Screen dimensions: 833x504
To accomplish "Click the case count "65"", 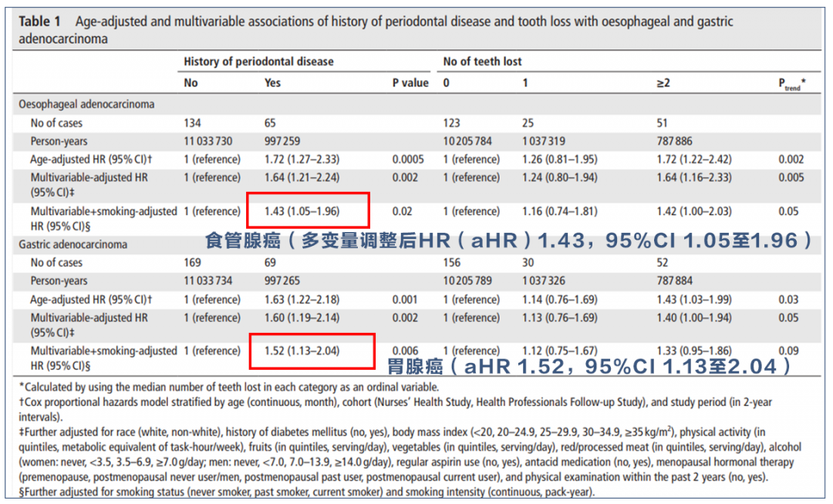I will pos(270,123).
